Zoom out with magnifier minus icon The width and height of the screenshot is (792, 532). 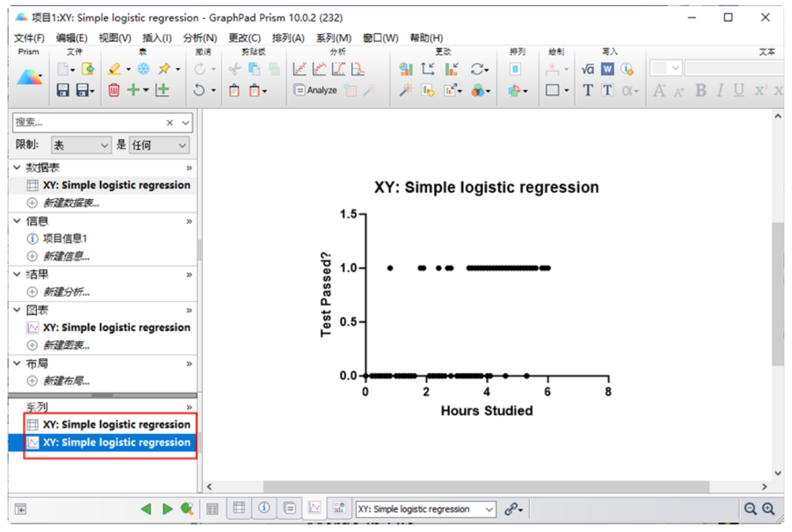(750, 509)
